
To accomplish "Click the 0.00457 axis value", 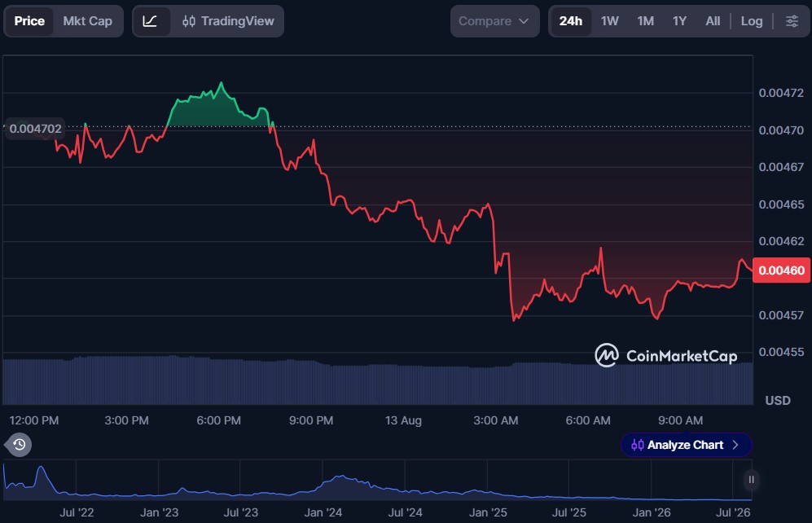I will coord(781,314).
